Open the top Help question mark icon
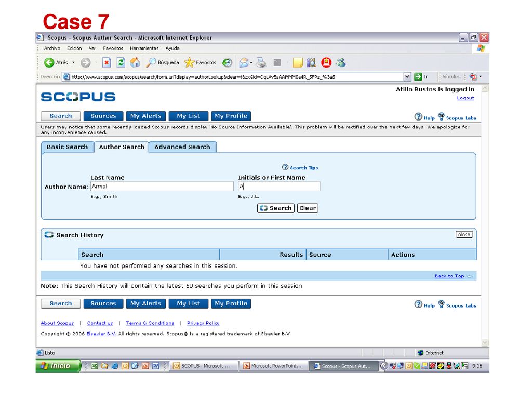The width and height of the screenshot is (532, 399). tap(418, 117)
